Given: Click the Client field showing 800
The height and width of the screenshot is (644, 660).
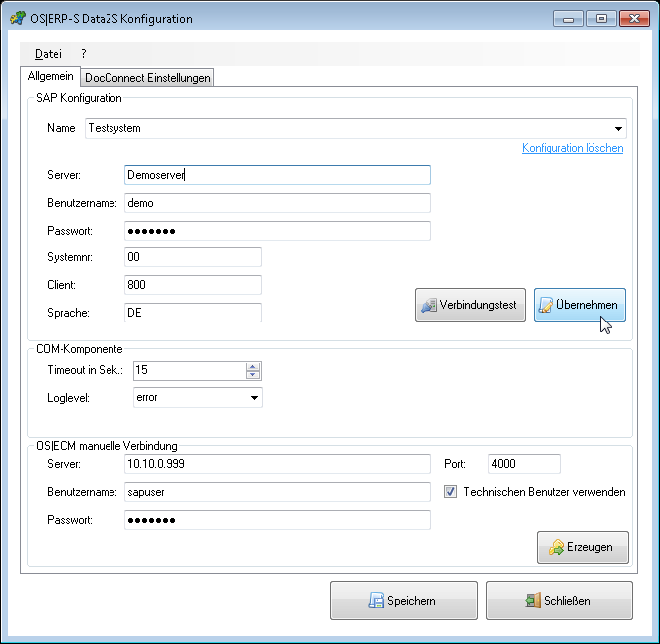Looking at the screenshot, I should (x=193, y=285).
